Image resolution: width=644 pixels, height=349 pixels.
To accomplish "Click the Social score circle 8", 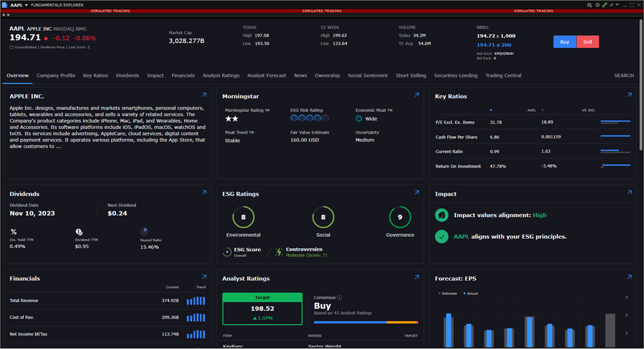I will [x=323, y=217].
